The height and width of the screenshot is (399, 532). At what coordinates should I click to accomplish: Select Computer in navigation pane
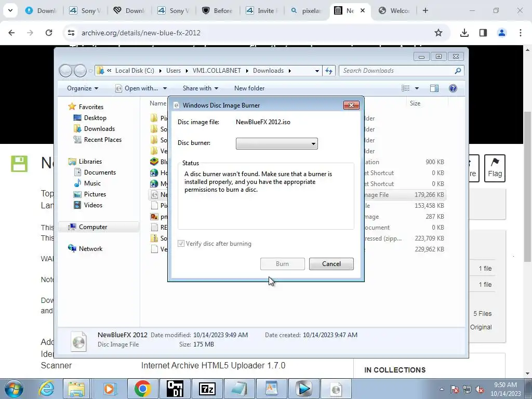(93, 227)
